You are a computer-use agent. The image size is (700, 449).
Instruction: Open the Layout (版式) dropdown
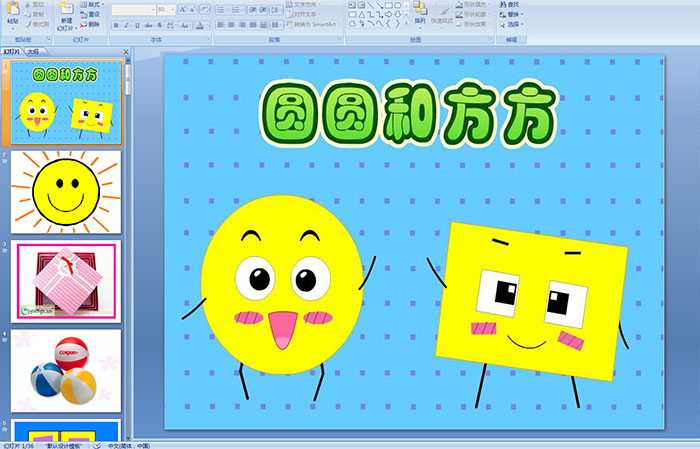point(92,4)
